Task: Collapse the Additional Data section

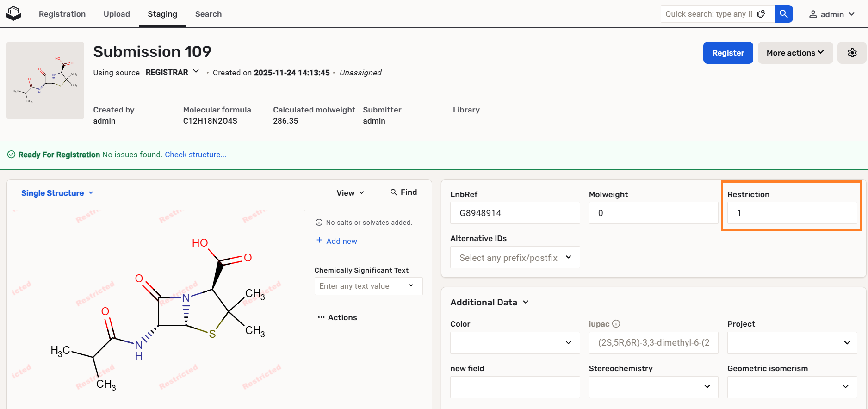Action: tap(526, 302)
